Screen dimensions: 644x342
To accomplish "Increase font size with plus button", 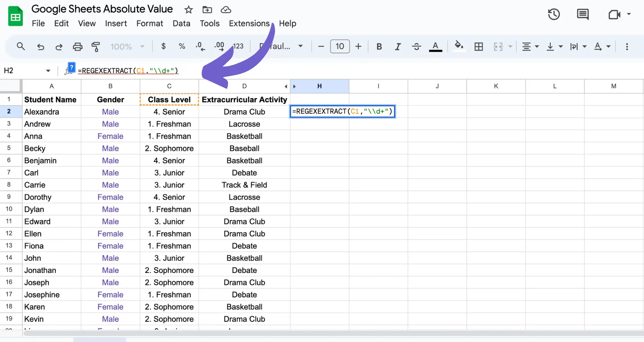I will [x=358, y=46].
